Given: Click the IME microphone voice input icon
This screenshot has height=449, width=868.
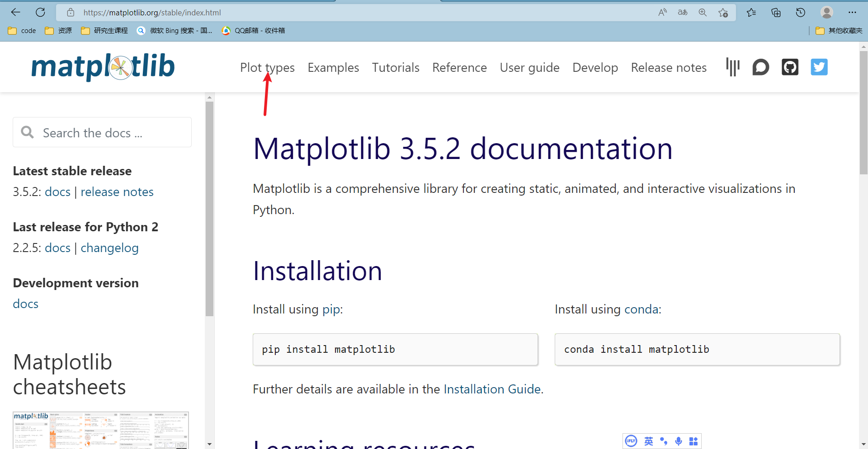Looking at the screenshot, I should [x=679, y=441].
